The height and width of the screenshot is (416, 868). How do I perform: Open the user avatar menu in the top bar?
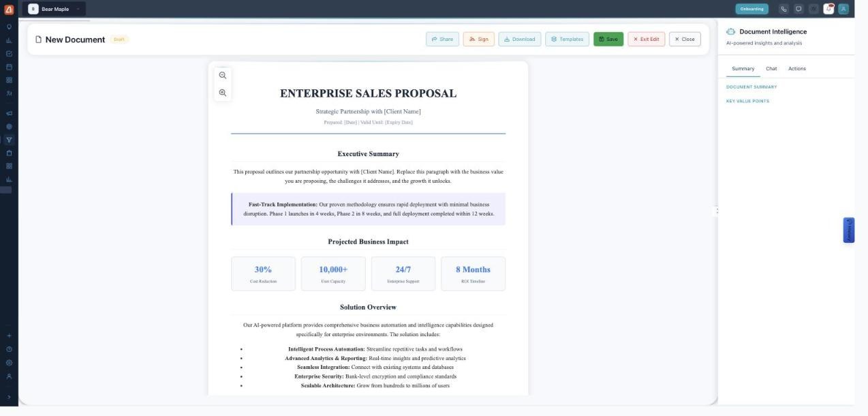[x=843, y=9]
